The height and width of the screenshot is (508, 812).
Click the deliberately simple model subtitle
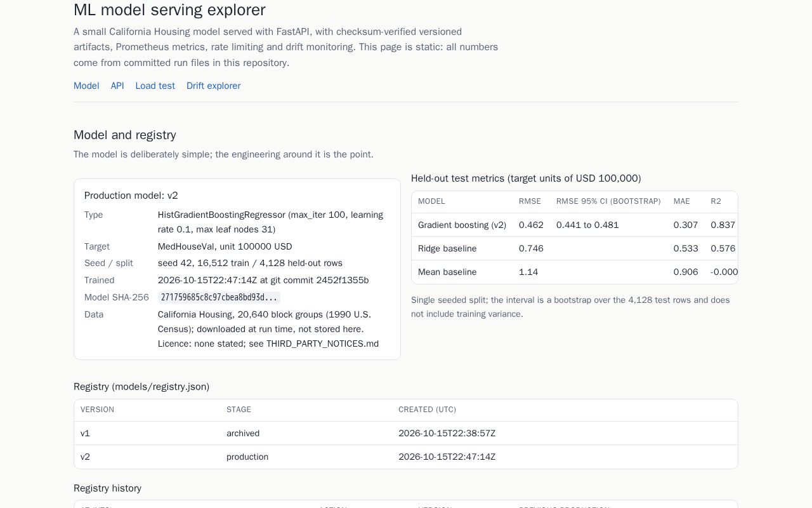tap(223, 154)
